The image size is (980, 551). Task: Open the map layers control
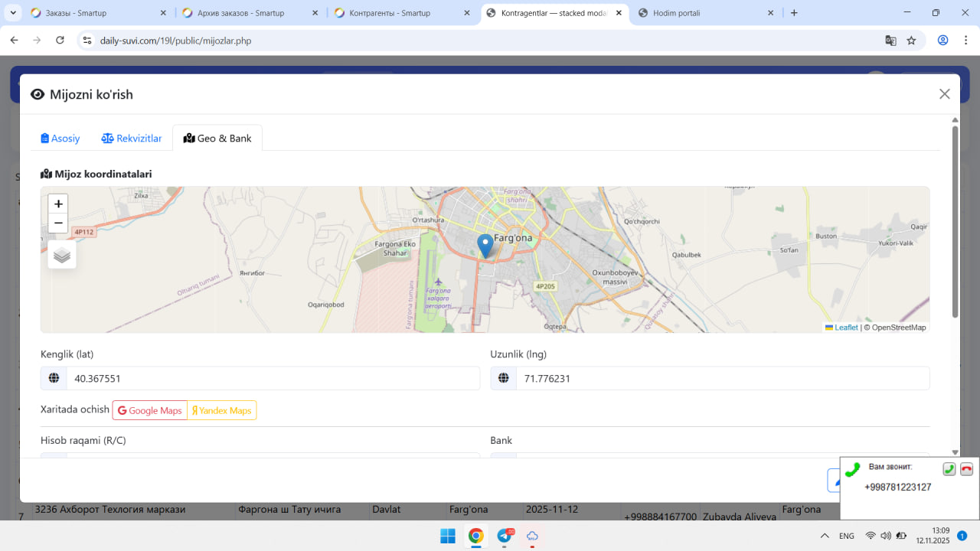pos(62,255)
